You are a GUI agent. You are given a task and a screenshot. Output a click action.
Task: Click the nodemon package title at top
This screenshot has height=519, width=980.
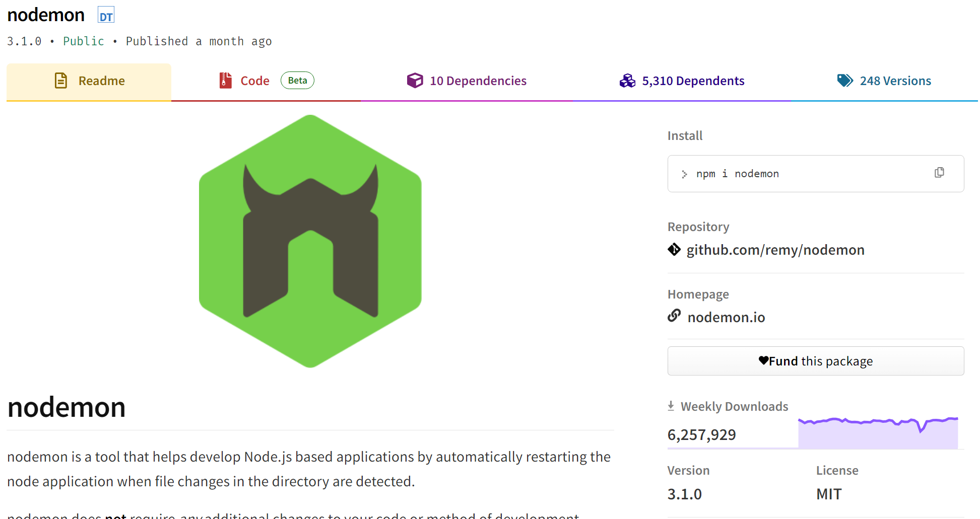click(x=46, y=15)
